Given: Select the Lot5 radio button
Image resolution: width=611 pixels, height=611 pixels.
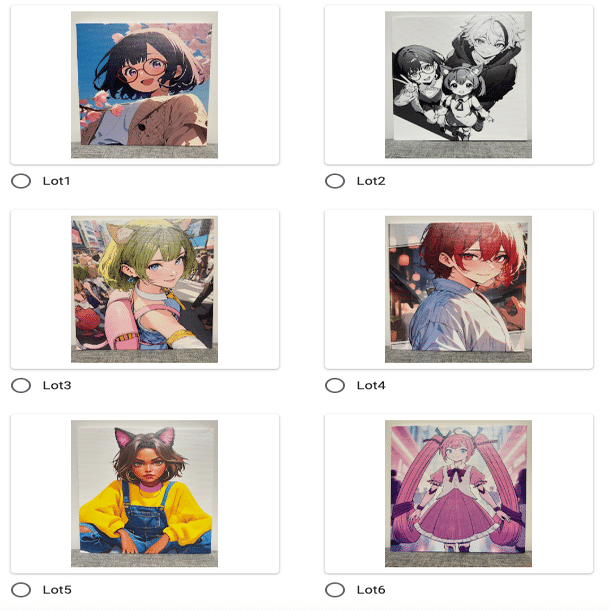Looking at the screenshot, I should click(21, 590).
